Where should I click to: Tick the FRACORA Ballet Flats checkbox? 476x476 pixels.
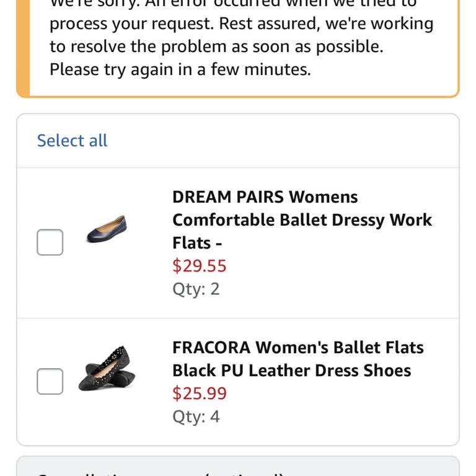click(x=50, y=381)
